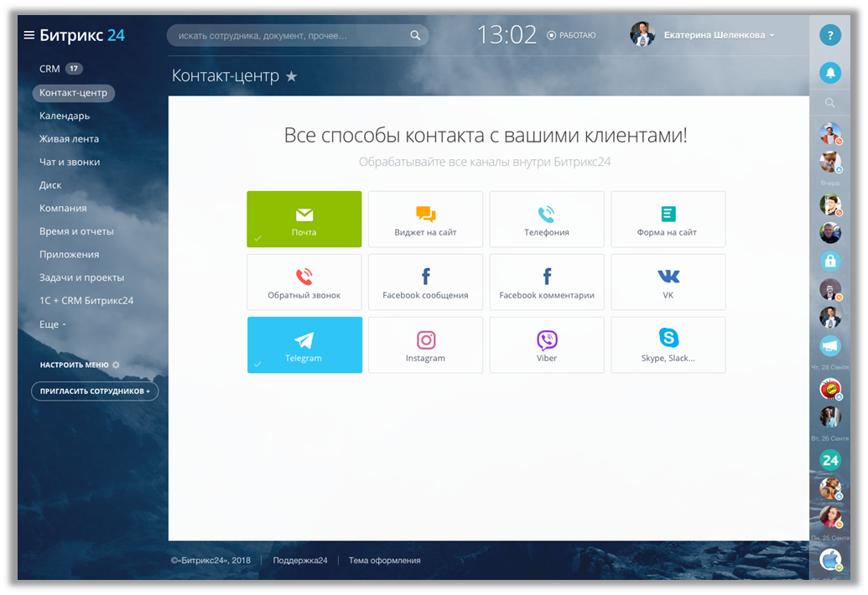Click the notifications bell icon
Viewport: 868px width, 595px height.
click(829, 73)
